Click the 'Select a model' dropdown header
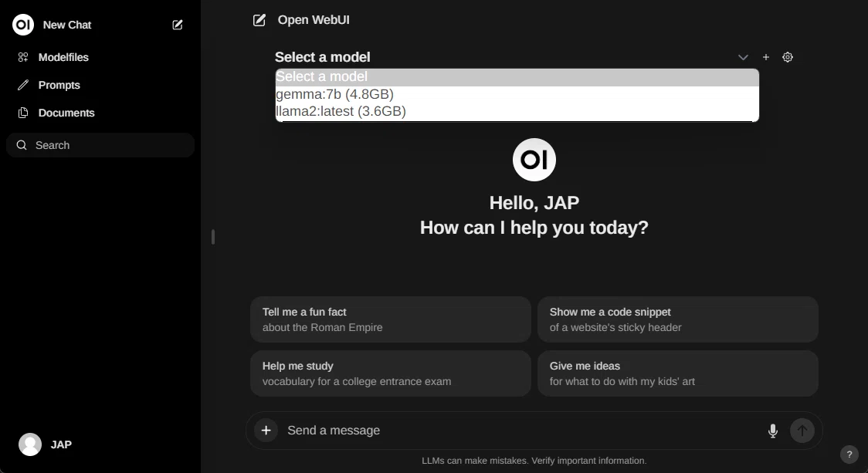 click(322, 57)
